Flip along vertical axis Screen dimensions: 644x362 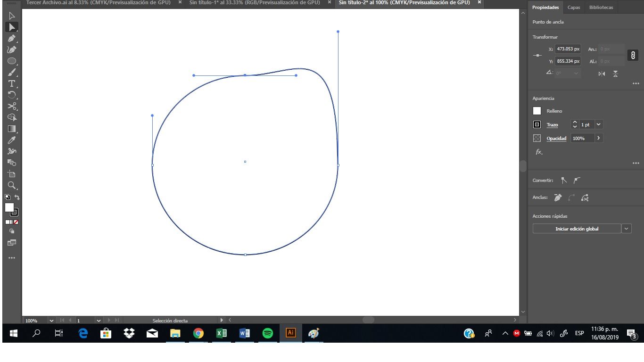coord(615,74)
